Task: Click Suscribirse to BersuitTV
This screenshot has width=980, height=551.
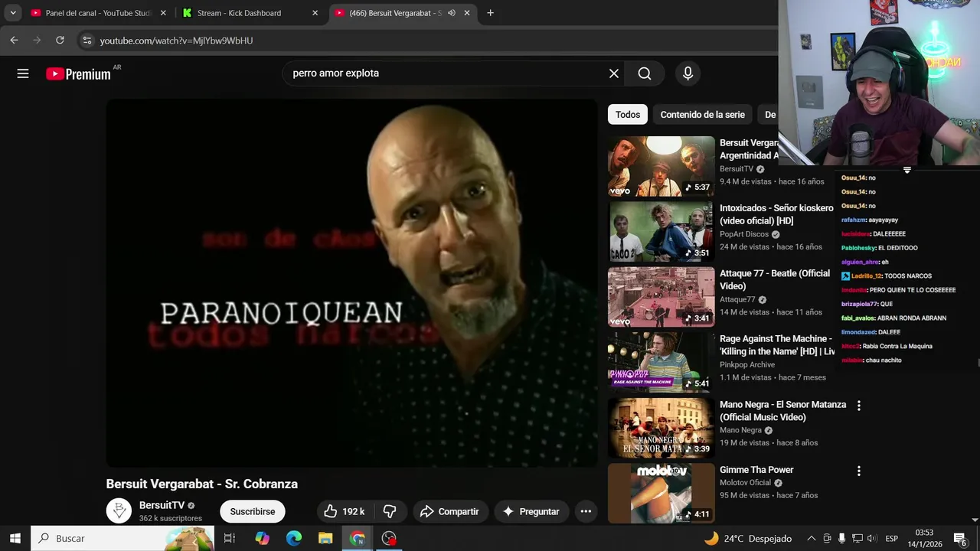Action: click(x=253, y=511)
